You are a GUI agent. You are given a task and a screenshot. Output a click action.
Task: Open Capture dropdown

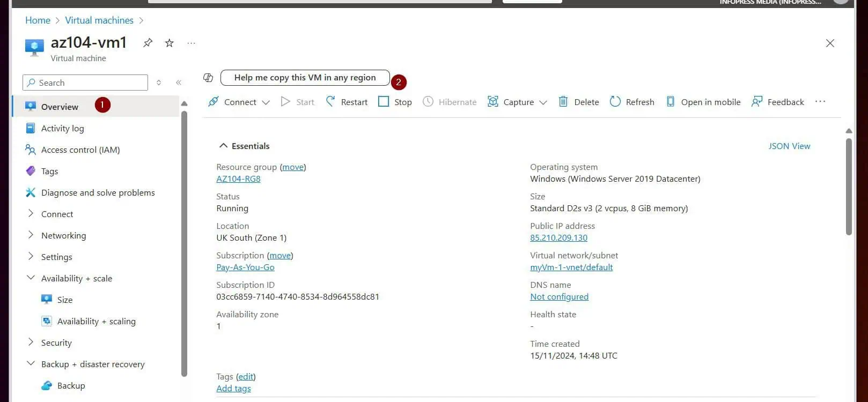[517, 102]
